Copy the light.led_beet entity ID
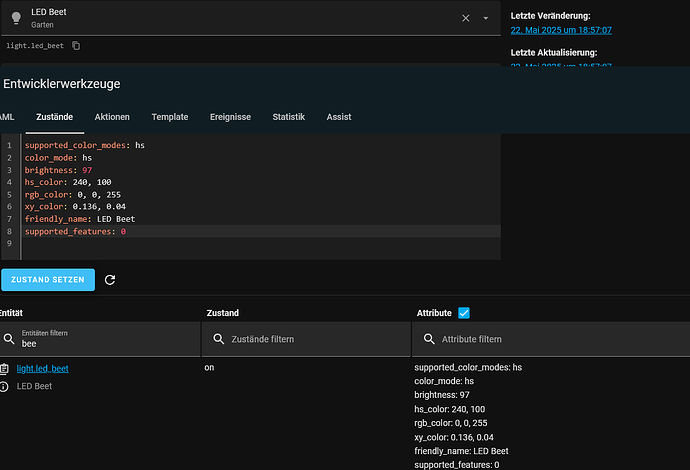The height and width of the screenshot is (470, 690). click(76, 46)
